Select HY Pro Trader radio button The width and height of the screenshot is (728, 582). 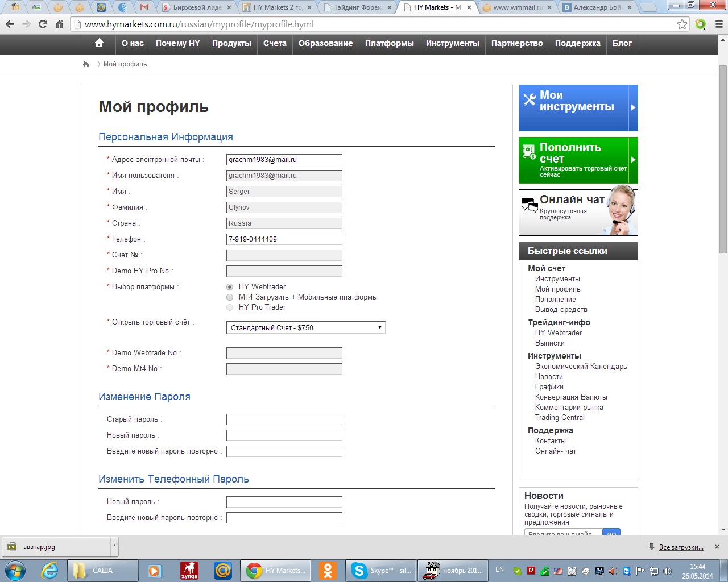click(x=230, y=307)
